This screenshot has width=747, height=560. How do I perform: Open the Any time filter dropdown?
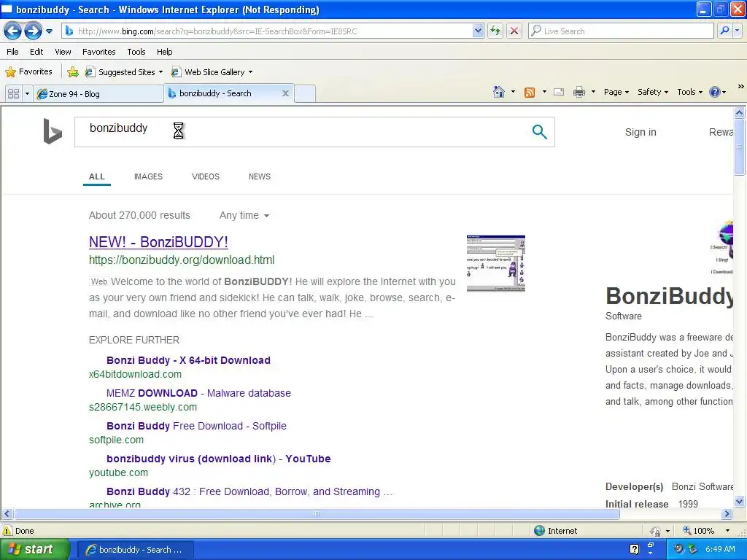244,215
